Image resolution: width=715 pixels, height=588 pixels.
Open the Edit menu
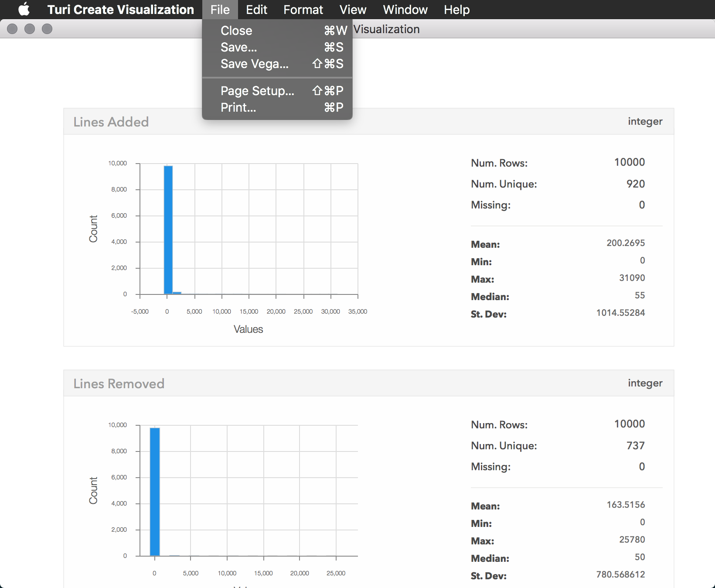tap(256, 10)
